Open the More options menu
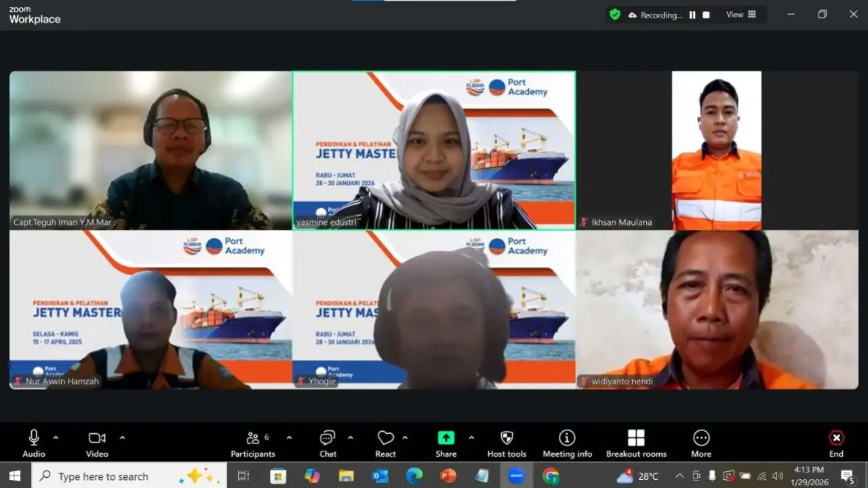868x488 pixels. click(701, 444)
